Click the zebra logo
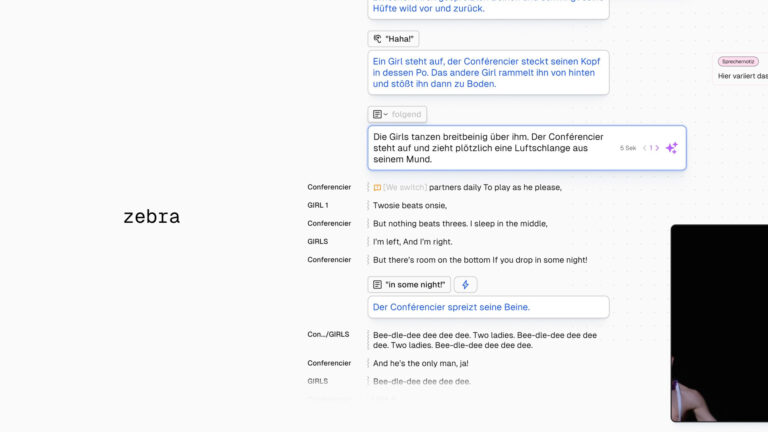The image size is (768, 432). (151, 216)
